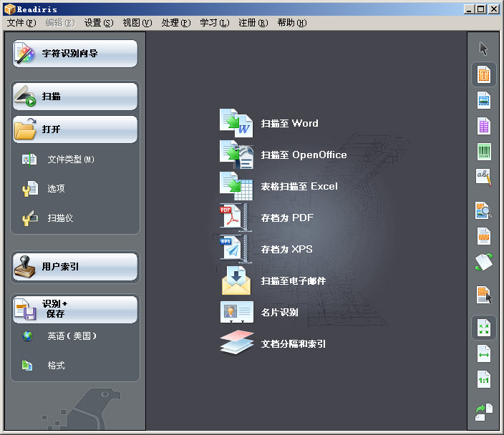Start 扫描至电子邮件 task
The height and width of the screenshot is (435, 504).
tap(273, 280)
